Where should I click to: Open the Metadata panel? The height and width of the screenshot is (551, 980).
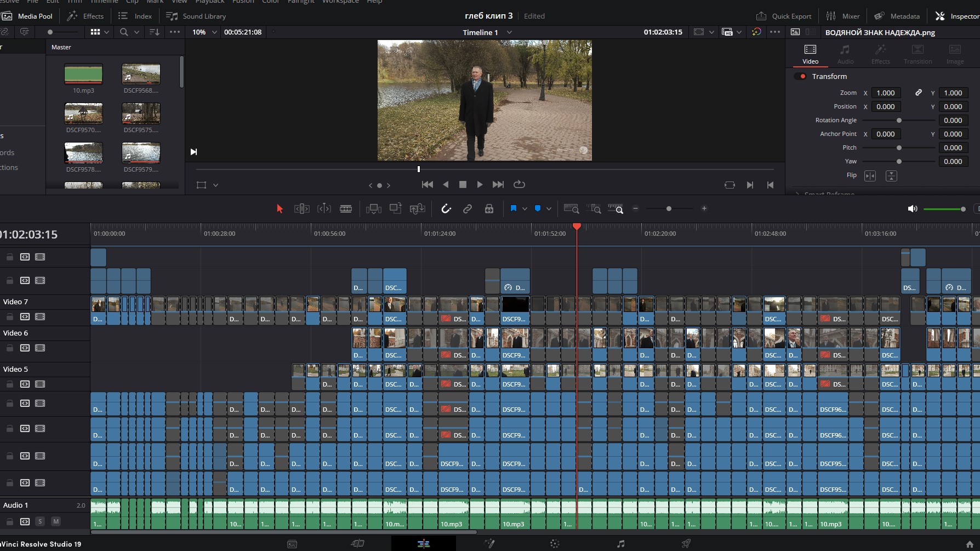click(897, 16)
